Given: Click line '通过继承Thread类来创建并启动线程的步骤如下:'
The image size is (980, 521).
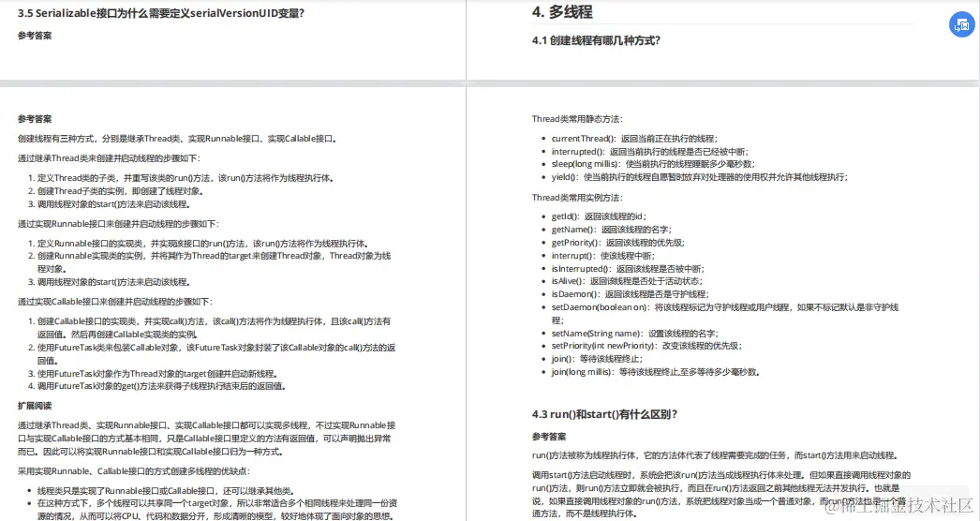Looking at the screenshot, I should point(109,158).
